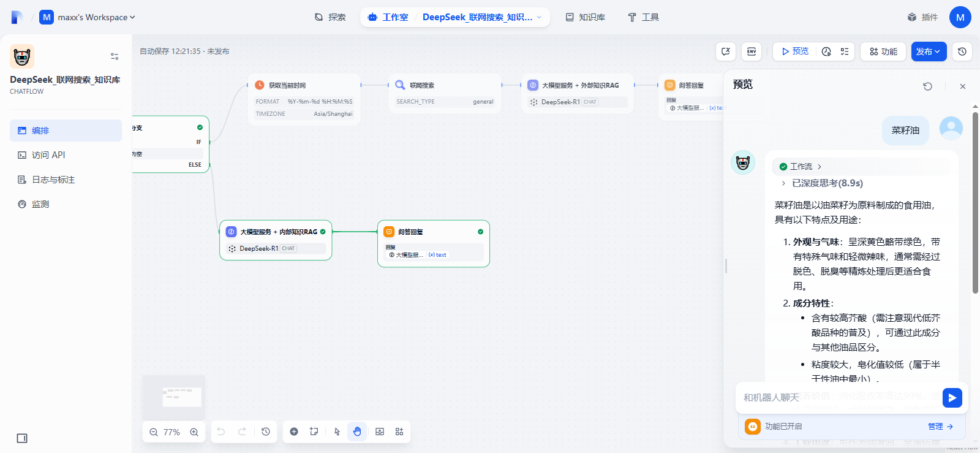Expand the 工作流 process section
Viewport: 980px width, 453px height.
click(801, 166)
